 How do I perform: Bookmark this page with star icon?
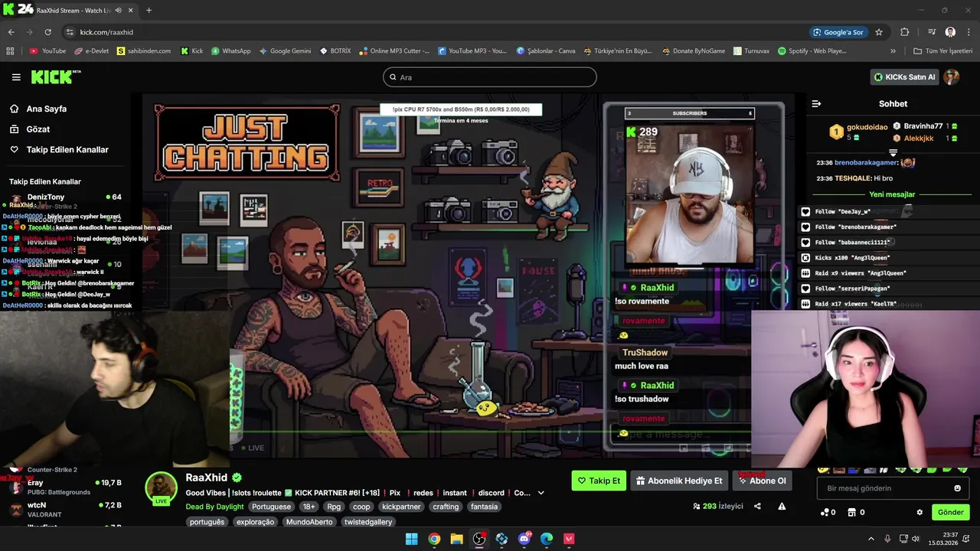tap(879, 32)
